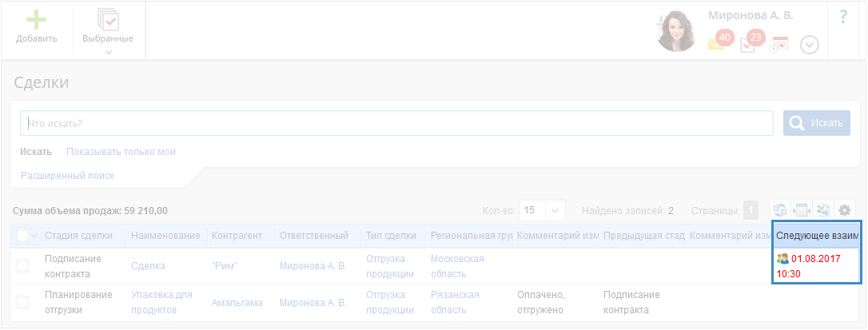The width and height of the screenshot is (868, 330).
Task: Expand the arrow beside header checkbox
Action: [34, 236]
